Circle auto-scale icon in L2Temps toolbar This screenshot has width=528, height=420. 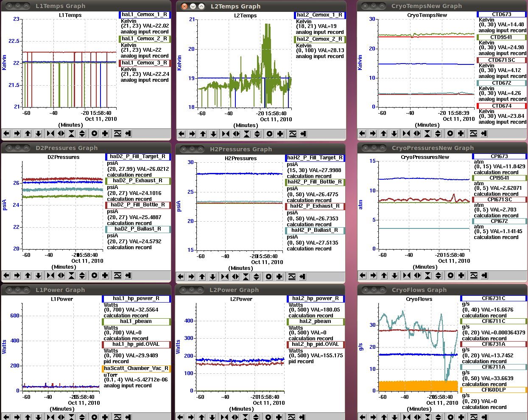pos(269,134)
